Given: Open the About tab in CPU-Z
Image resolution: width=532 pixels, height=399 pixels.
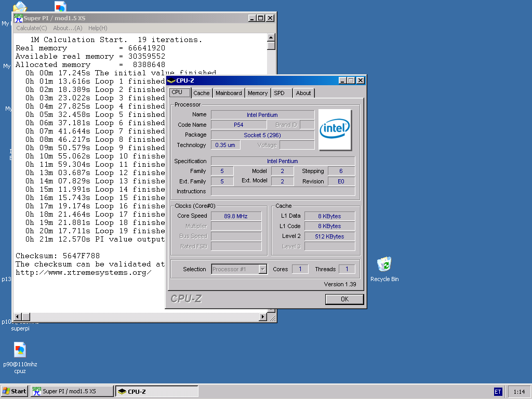Looking at the screenshot, I should (303, 93).
